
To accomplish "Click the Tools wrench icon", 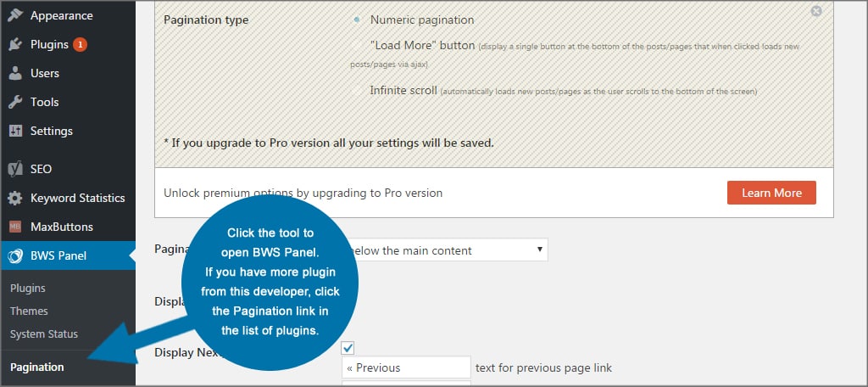I will pos(15,102).
